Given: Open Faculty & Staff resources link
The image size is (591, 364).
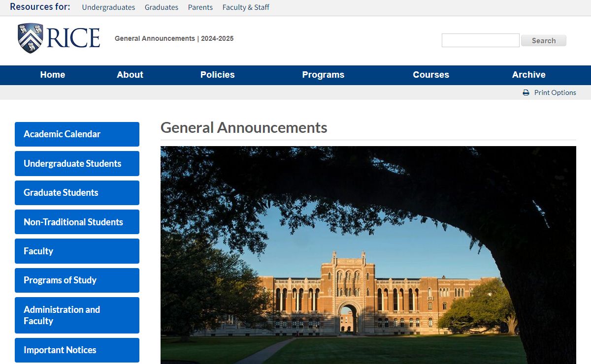Looking at the screenshot, I should coord(246,7).
